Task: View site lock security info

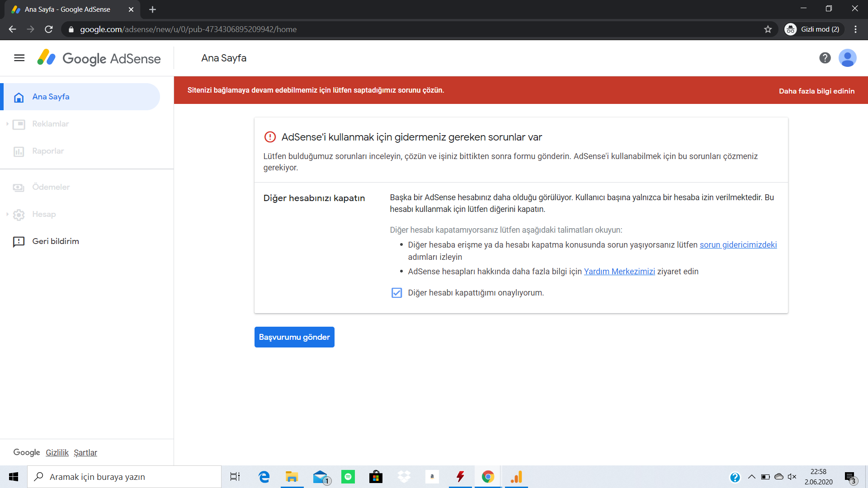Action: (71, 29)
